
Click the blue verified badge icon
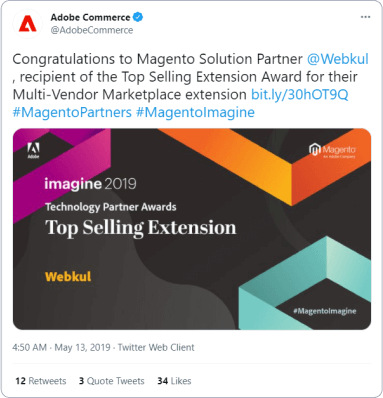138,17
